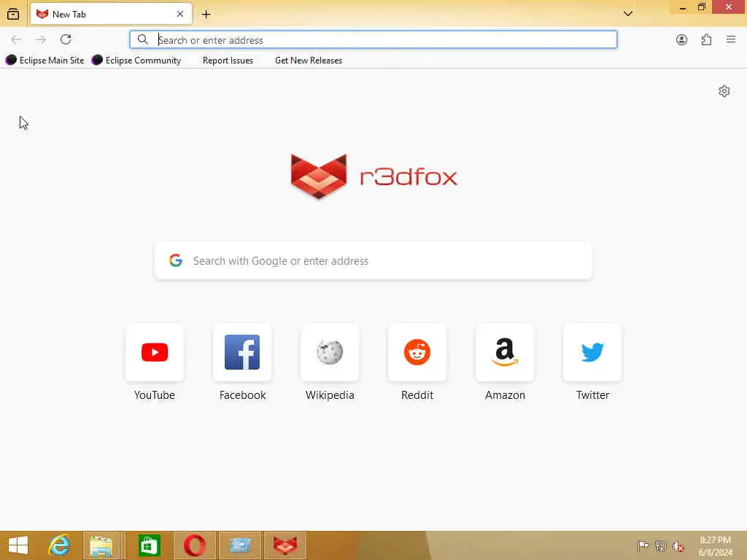Screen dimensions: 747x560
Task: Go forward one page
Action: pyautogui.click(x=41, y=39)
